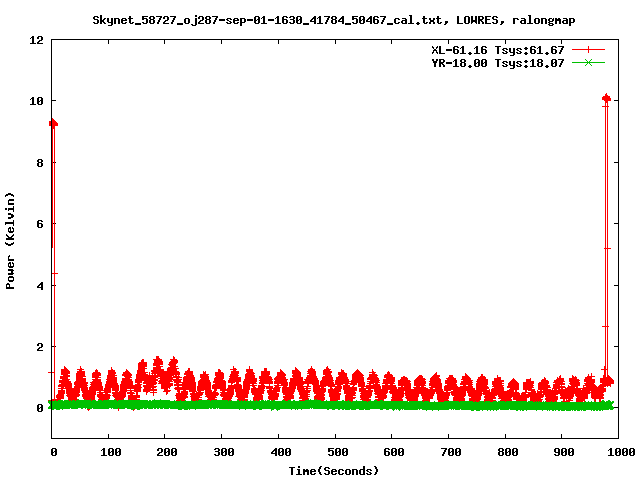Click the x-axis tick label 400

click(280, 452)
